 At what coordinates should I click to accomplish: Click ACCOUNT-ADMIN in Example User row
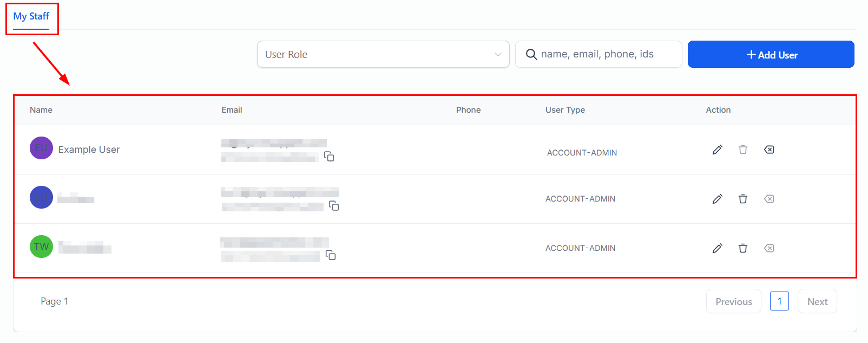582,153
